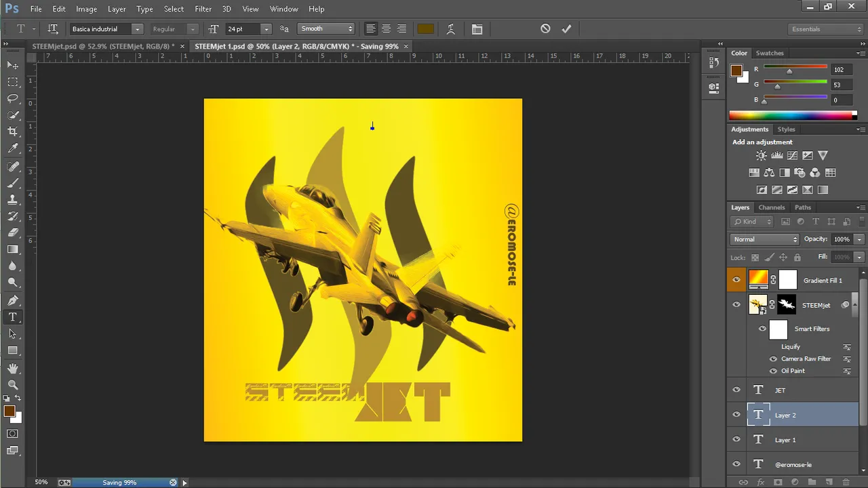Select the Gradient tool
868x488 pixels.
[x=13, y=249]
